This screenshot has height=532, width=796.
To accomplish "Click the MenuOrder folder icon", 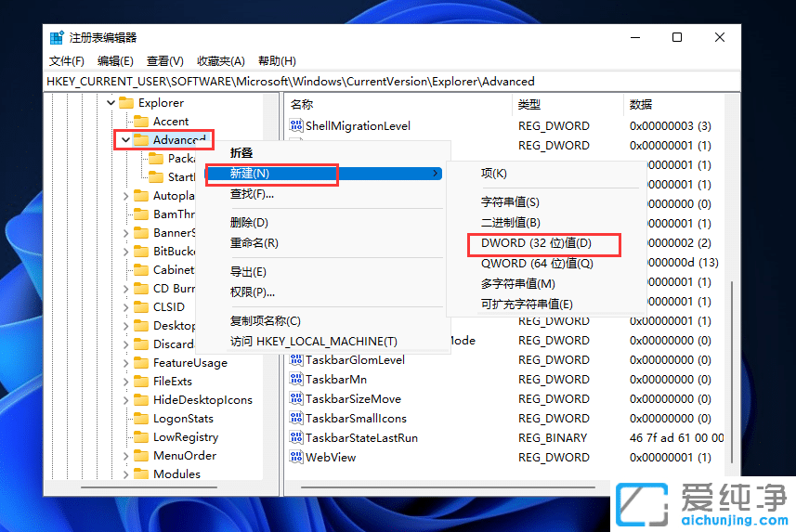I will [x=141, y=456].
